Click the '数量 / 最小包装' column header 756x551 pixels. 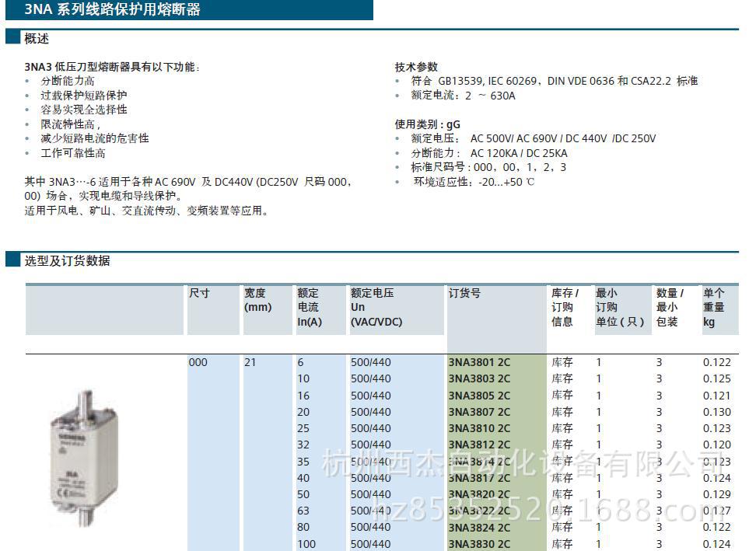point(670,307)
